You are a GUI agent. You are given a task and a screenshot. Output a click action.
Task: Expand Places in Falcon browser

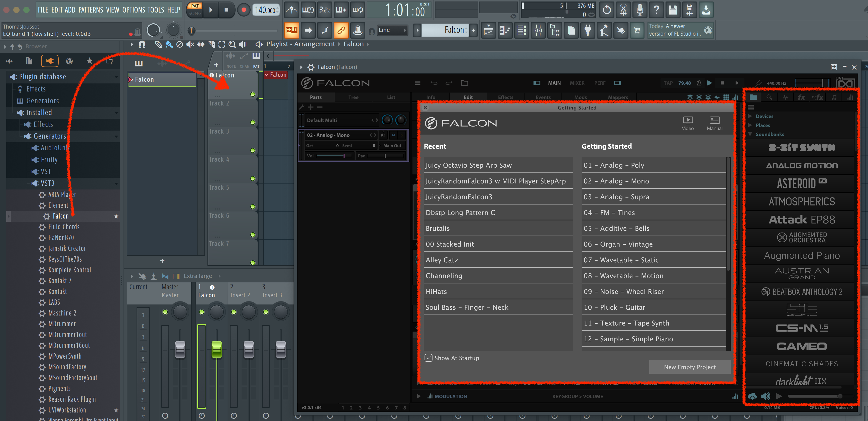(x=750, y=125)
